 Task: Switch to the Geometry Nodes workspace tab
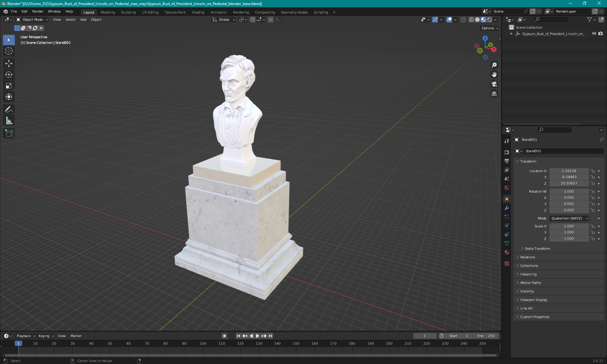(294, 12)
